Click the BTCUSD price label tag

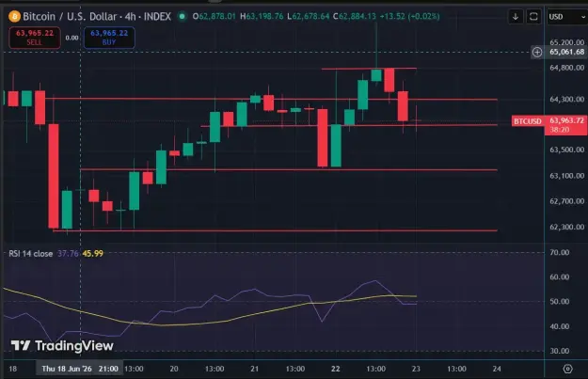[528, 121]
